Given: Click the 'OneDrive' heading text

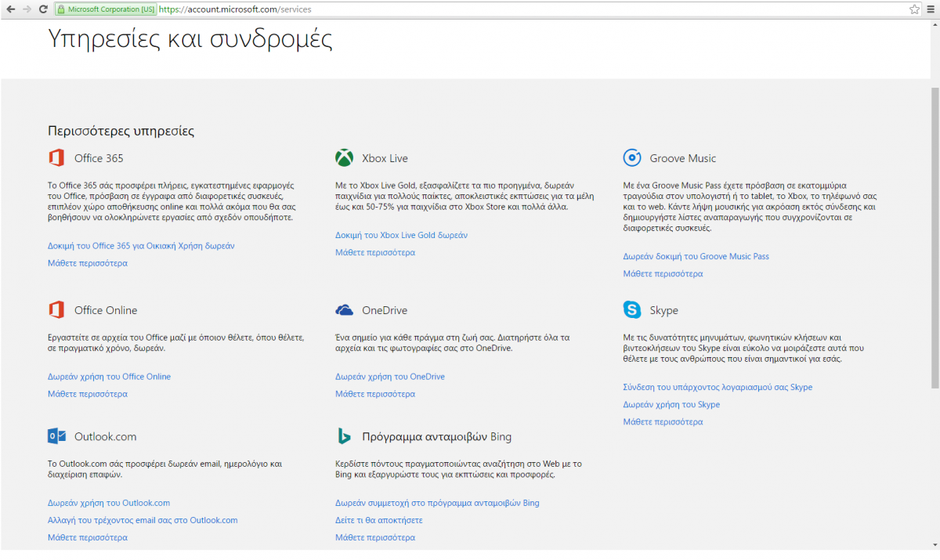Looking at the screenshot, I should click(x=385, y=310).
